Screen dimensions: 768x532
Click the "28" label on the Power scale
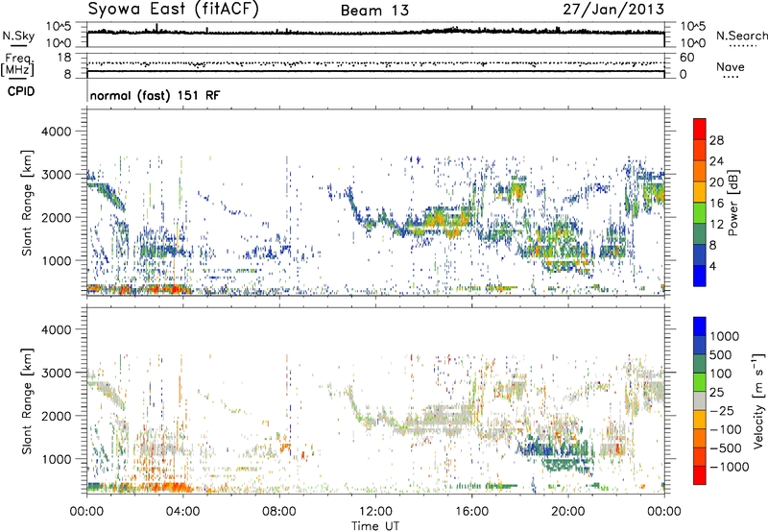click(716, 140)
